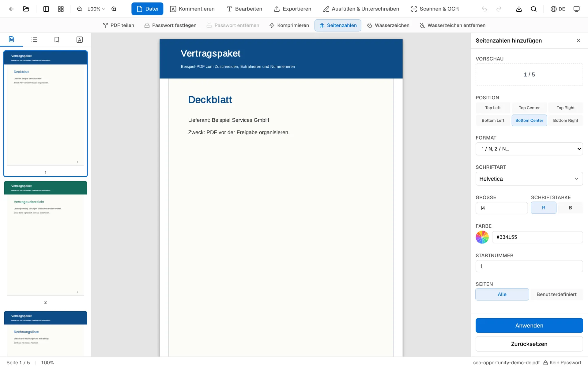Choose Bottom Right position

(x=565, y=121)
